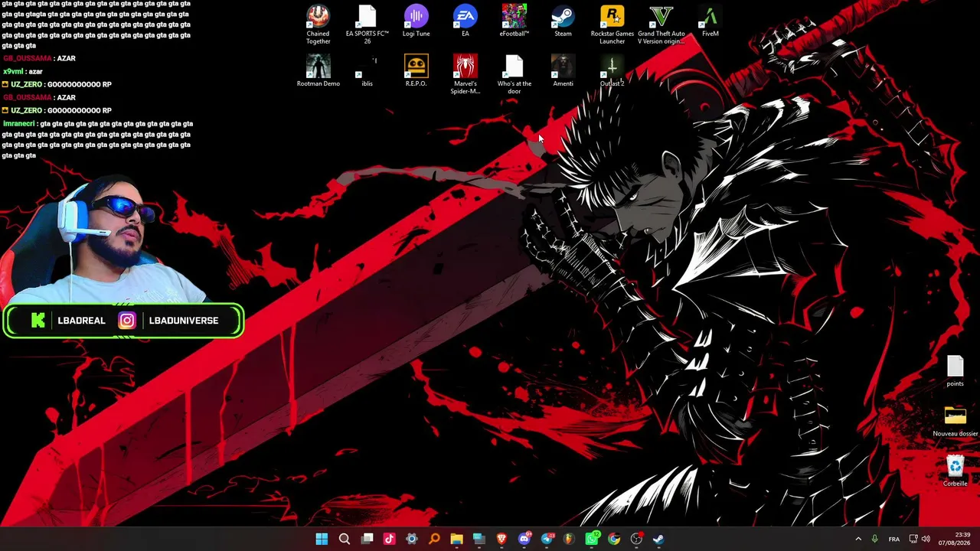Switch to Brave browser in the taskbar
The image size is (980, 551).
[x=501, y=539]
